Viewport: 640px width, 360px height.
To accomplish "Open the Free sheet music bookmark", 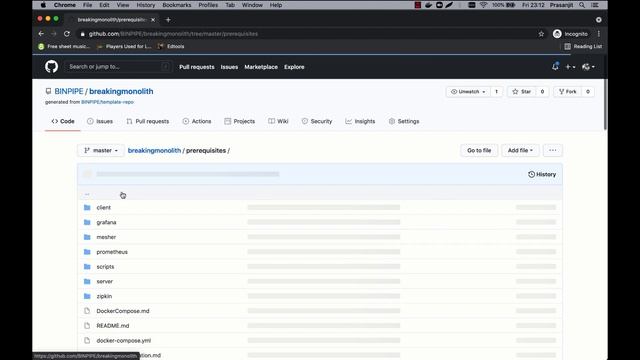I will (x=64, y=47).
